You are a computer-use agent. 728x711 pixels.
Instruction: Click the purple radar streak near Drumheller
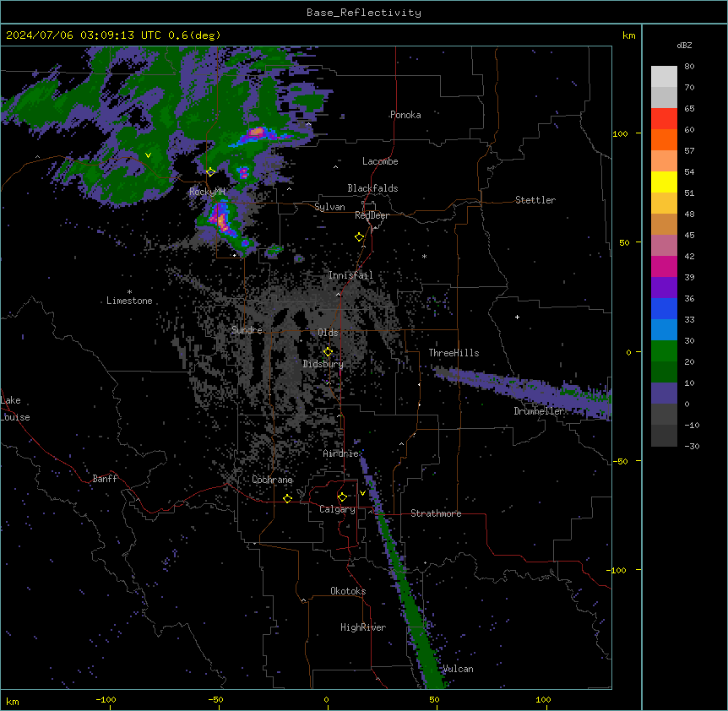524,388
